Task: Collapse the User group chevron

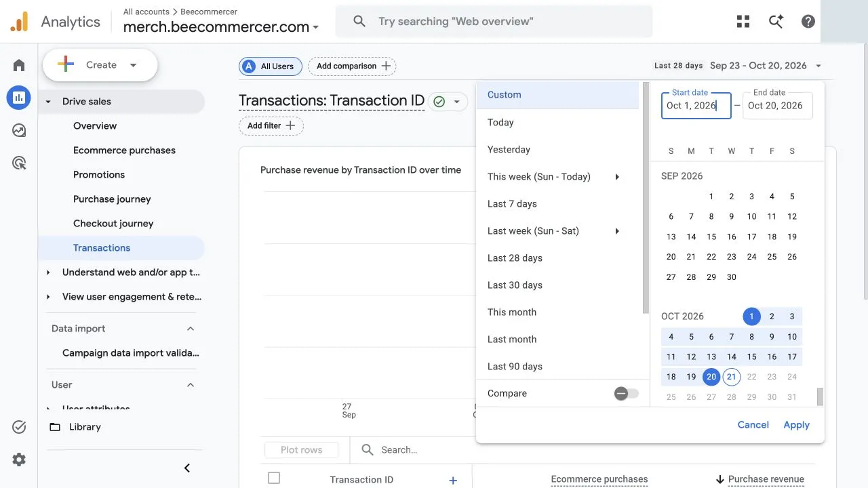Action: point(191,385)
